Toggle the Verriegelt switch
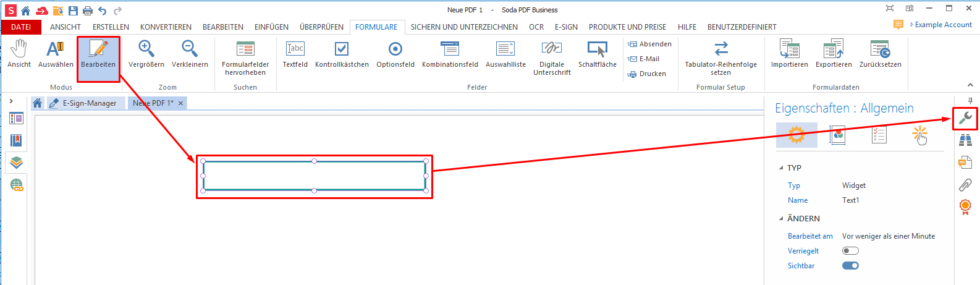 (x=850, y=251)
